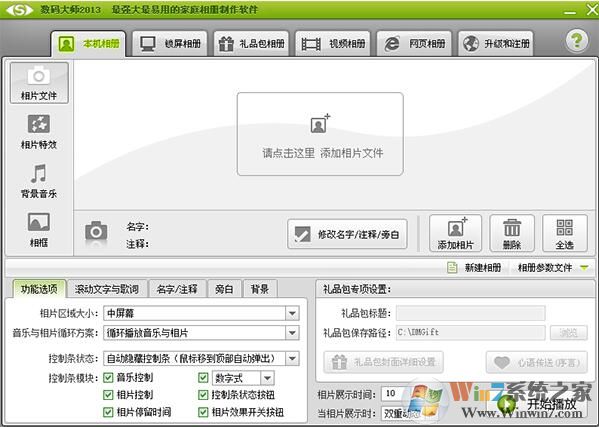Toggle the 音乐控制 checkbox

tap(108, 378)
